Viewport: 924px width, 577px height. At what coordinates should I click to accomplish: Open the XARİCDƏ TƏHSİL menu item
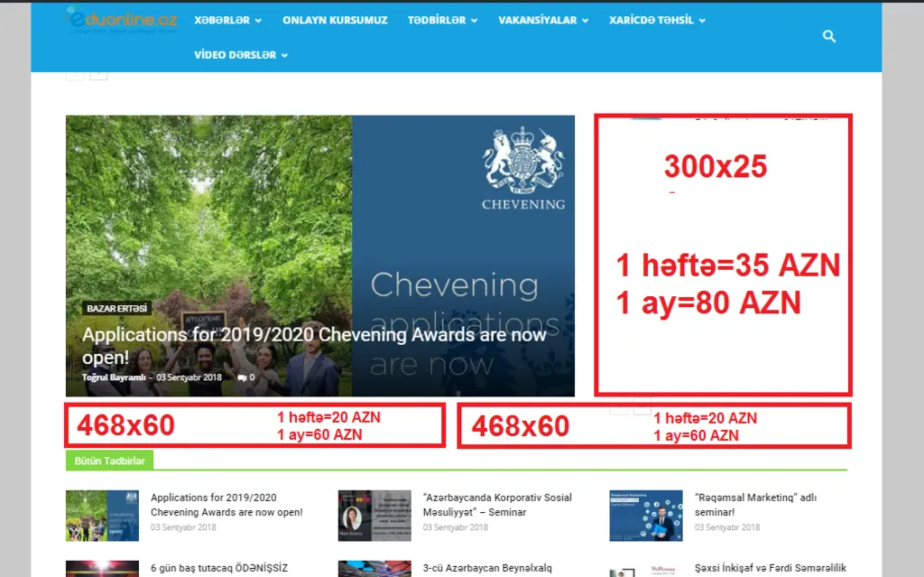651,20
